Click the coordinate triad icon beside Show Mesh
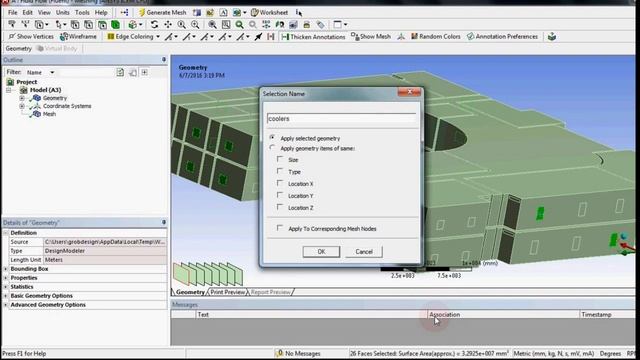Screen dimensions: 640x360 (401, 37)
